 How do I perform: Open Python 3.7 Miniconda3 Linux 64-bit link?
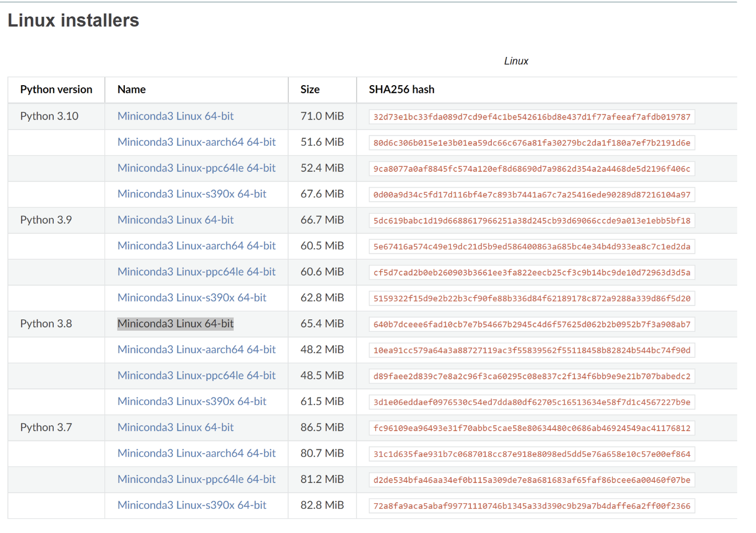click(175, 427)
